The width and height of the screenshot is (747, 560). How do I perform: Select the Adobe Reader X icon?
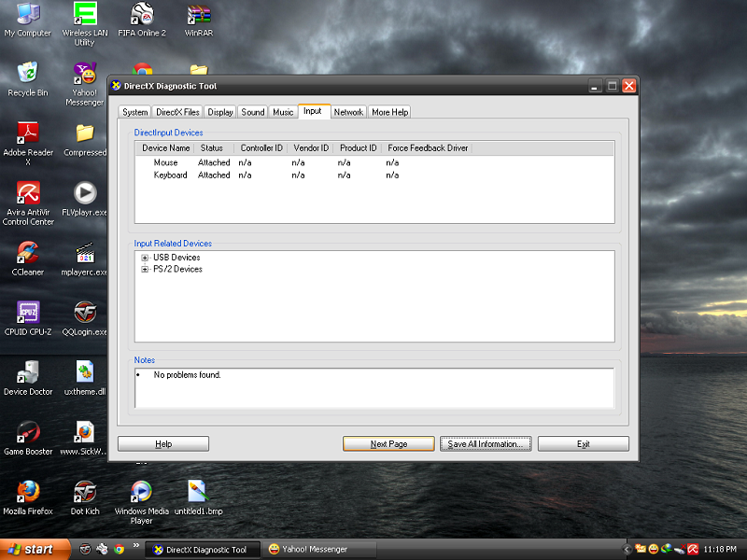pyautogui.click(x=28, y=133)
